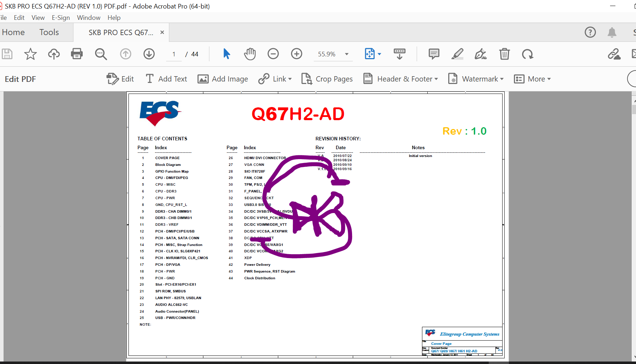Click the fit page icon
The image size is (636, 364).
pos(369,54)
